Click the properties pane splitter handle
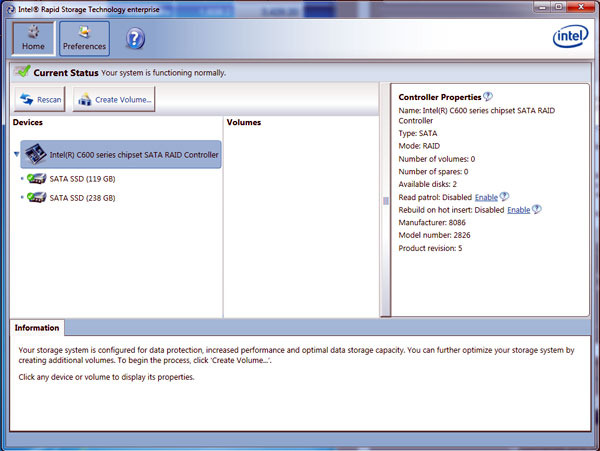600x451 pixels. [x=386, y=200]
